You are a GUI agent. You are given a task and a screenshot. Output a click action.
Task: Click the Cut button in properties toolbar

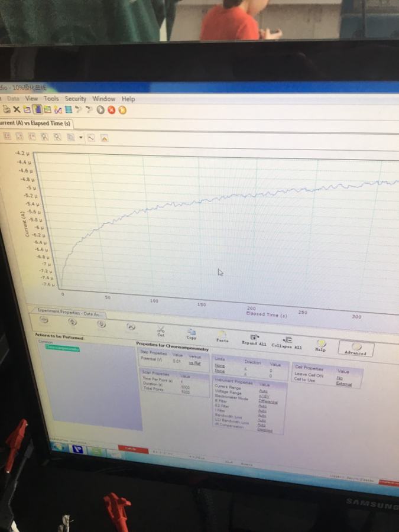point(161,332)
